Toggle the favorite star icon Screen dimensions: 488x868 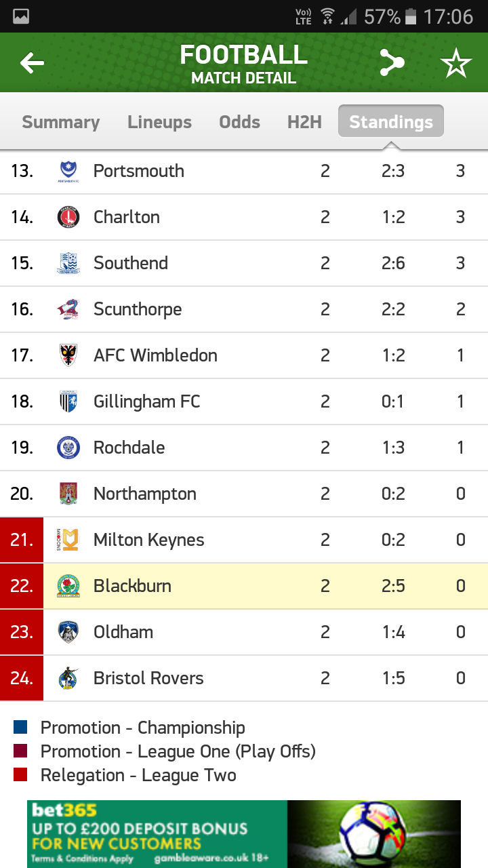455,64
